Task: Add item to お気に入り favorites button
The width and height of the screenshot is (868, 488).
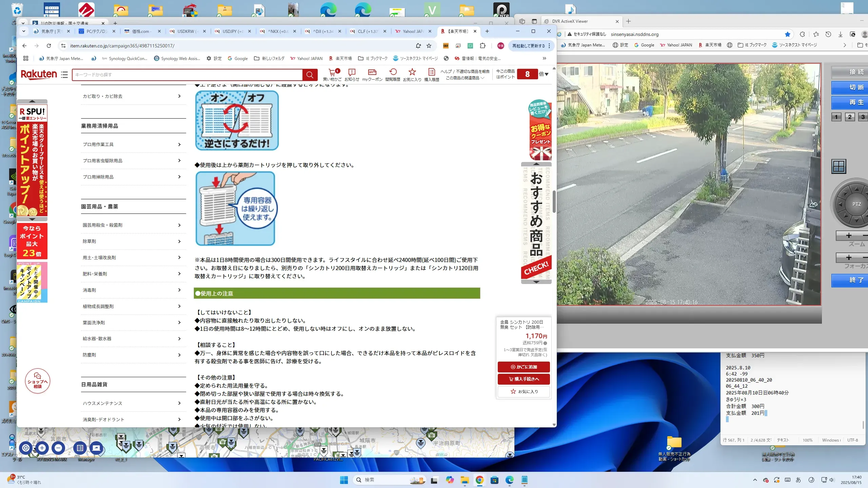Action: click(524, 391)
